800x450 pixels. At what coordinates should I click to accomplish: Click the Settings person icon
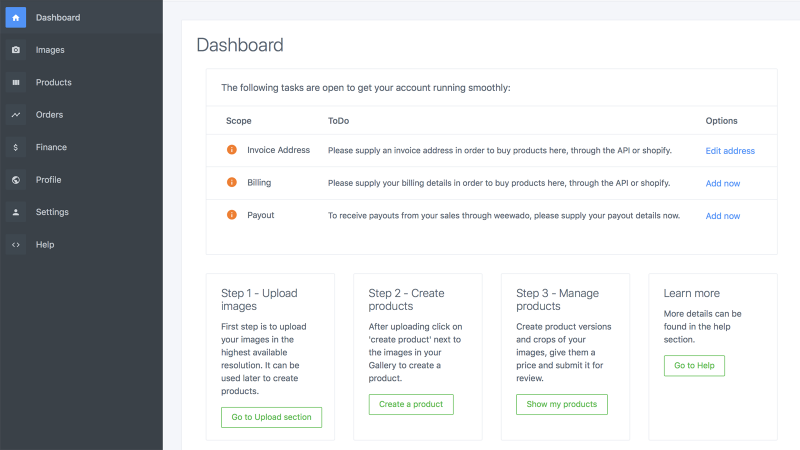[16, 212]
